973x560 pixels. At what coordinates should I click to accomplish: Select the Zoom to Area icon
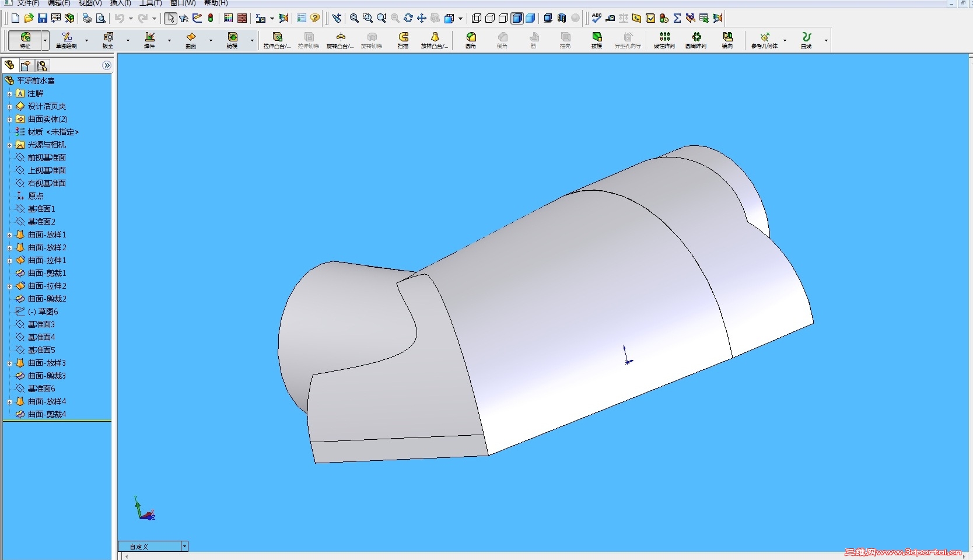tap(368, 19)
